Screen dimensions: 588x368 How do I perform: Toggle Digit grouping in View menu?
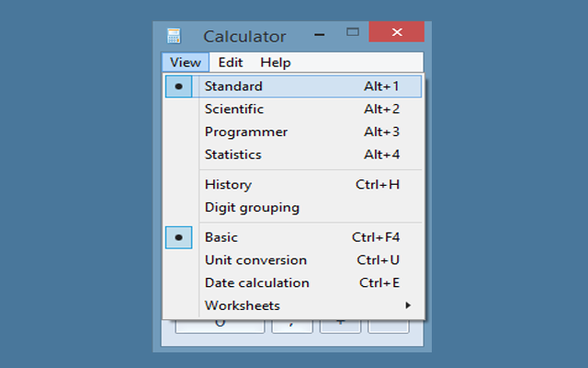click(252, 208)
